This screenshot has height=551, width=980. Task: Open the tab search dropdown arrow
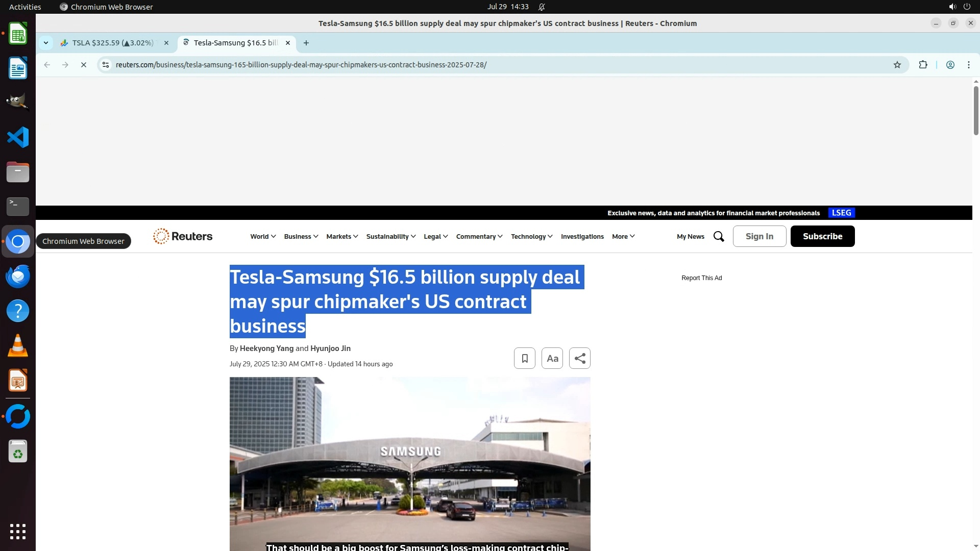[x=46, y=43]
